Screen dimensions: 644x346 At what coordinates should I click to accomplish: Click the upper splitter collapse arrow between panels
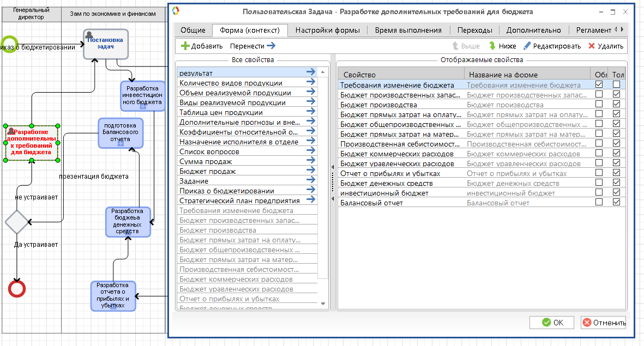[333, 167]
